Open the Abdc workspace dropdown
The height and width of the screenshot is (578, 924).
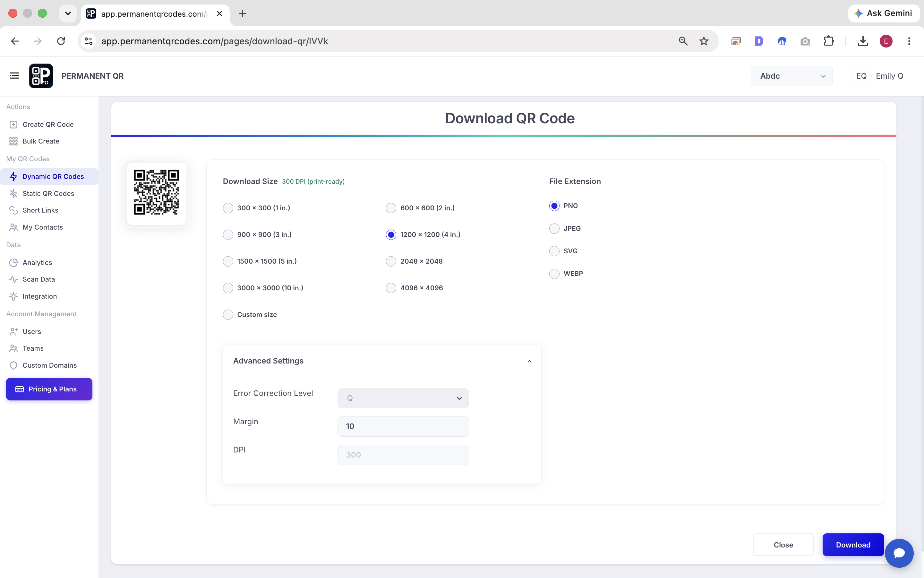[x=791, y=76]
